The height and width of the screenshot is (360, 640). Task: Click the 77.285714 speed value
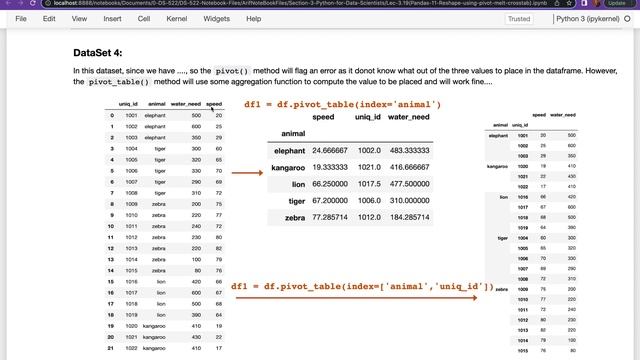(330, 218)
